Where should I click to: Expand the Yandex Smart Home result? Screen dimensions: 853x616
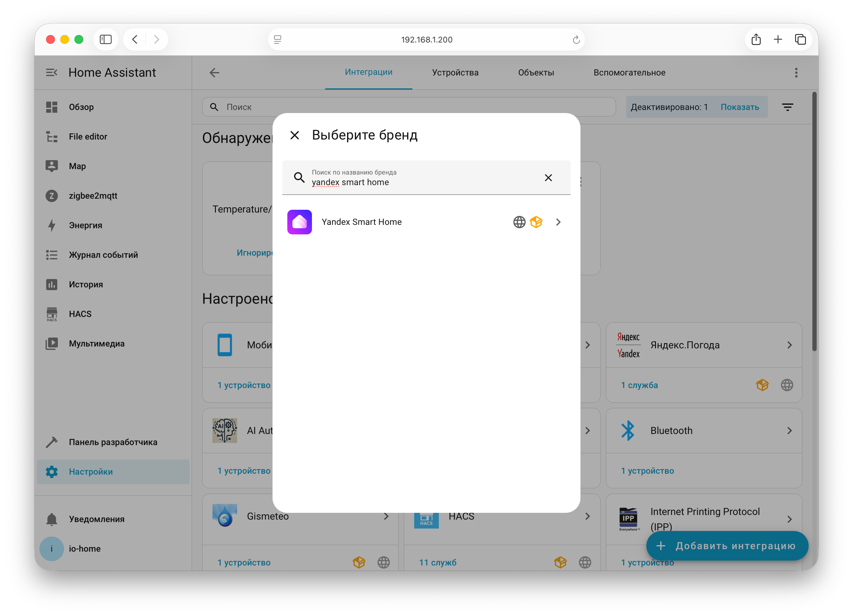click(558, 222)
